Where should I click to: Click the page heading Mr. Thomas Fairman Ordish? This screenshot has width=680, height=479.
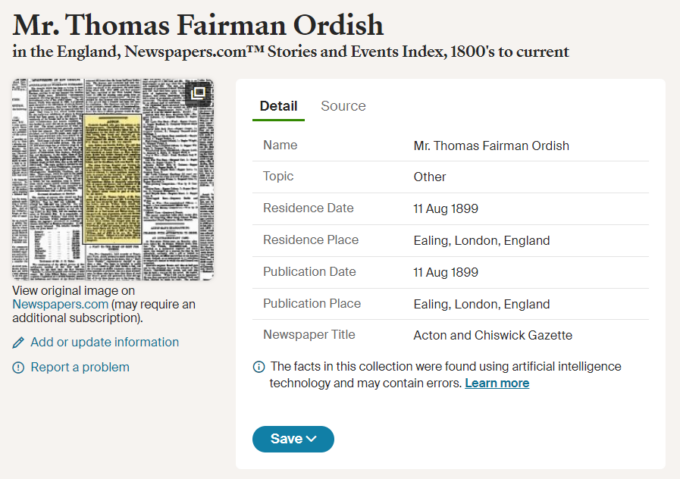[x=198, y=25]
